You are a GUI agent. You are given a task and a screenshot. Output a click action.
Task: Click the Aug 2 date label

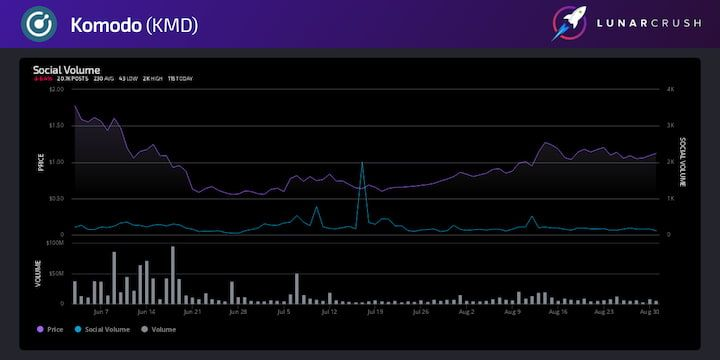[x=467, y=312]
